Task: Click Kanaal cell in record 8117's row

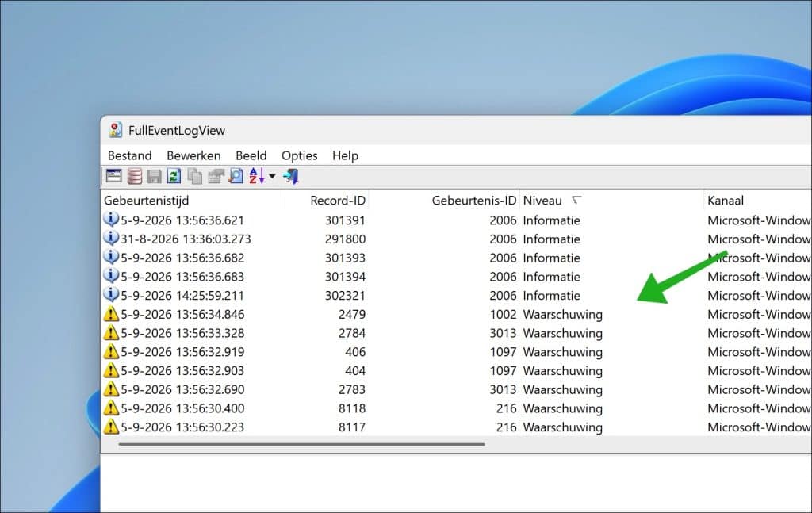Action: click(759, 427)
